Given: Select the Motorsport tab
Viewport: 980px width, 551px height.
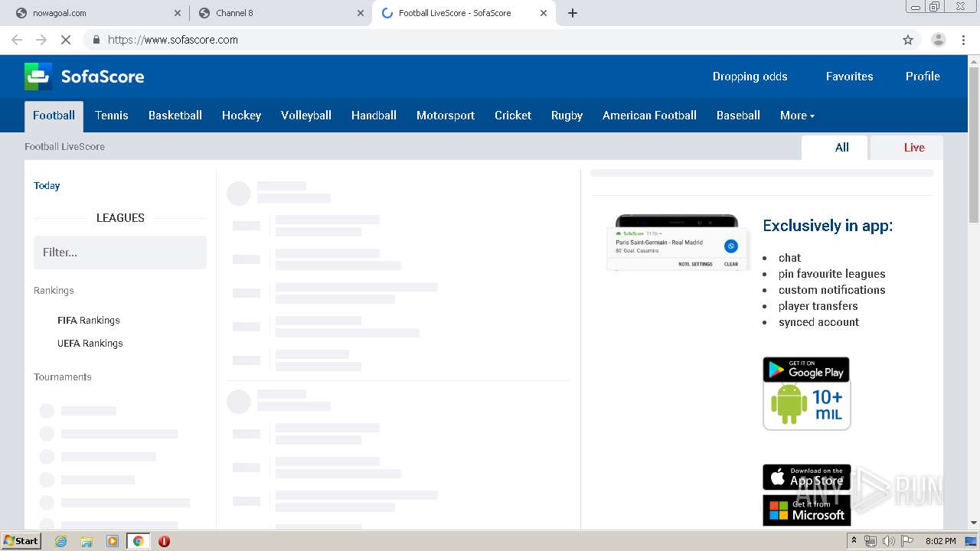Looking at the screenshot, I should click(446, 116).
